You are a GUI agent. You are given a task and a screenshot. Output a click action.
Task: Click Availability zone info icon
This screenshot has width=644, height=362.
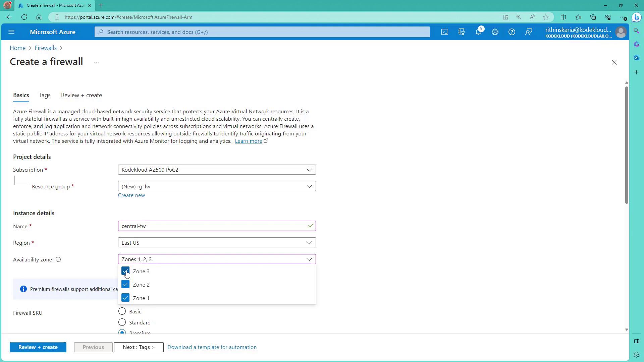(x=58, y=259)
